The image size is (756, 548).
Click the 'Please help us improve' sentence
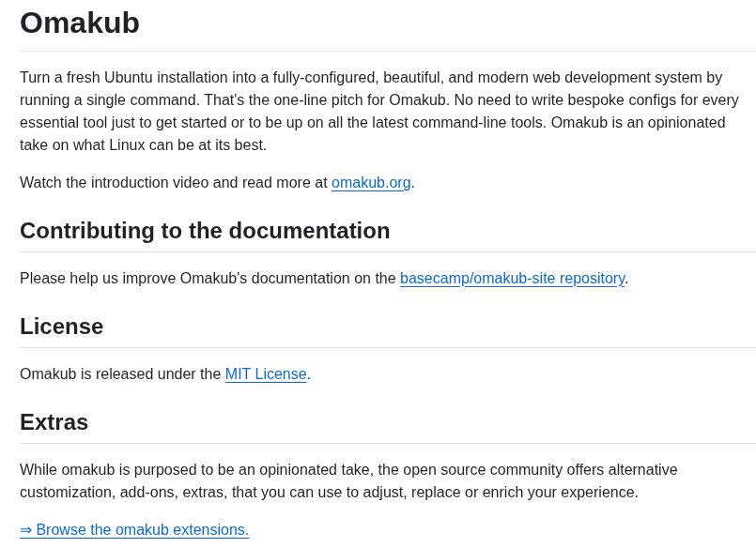pos(207,279)
